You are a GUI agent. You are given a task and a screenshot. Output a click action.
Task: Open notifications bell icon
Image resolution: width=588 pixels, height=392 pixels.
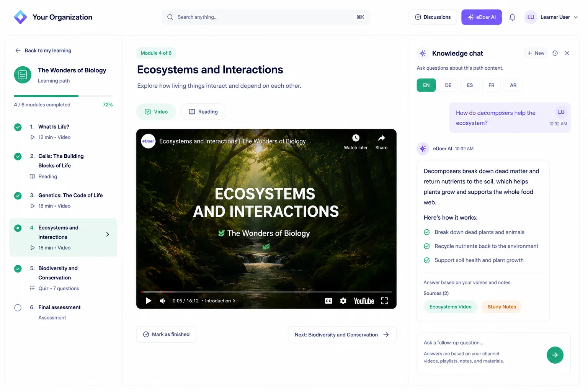(512, 17)
